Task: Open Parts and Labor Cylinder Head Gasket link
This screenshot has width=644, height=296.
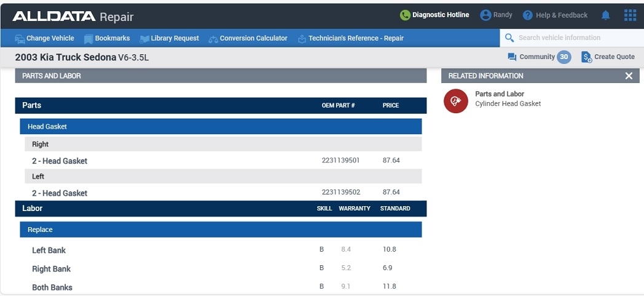Action: [x=508, y=98]
